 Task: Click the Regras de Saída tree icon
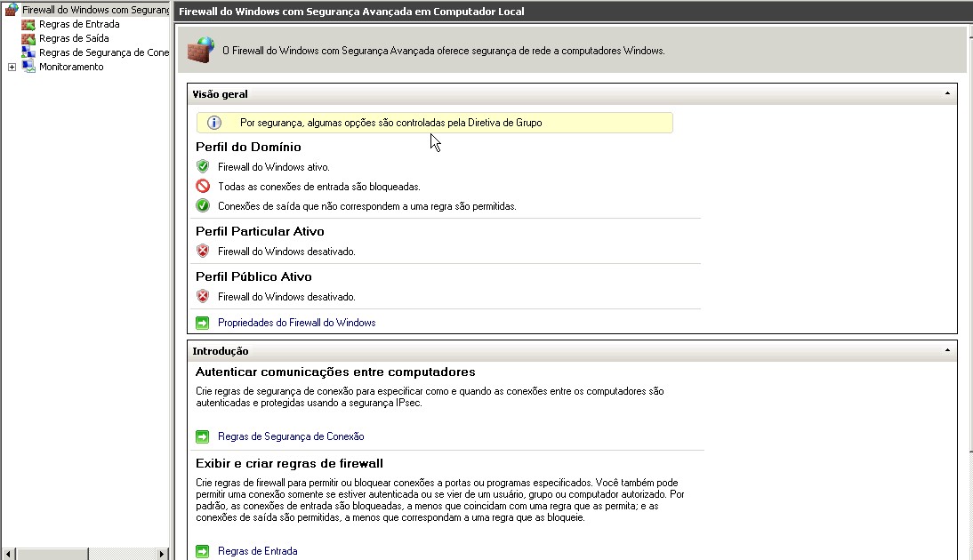click(28, 39)
